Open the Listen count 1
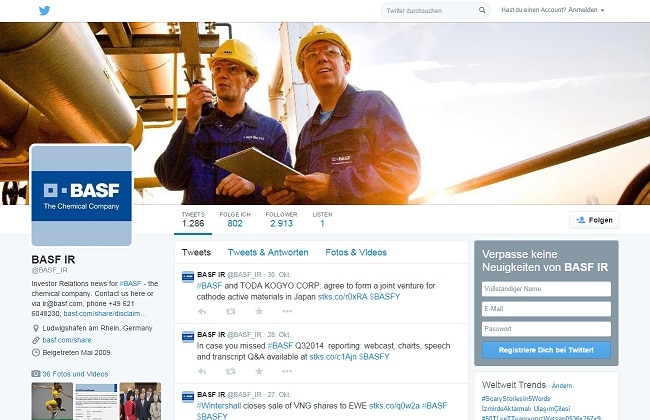650x420 pixels. point(323,220)
